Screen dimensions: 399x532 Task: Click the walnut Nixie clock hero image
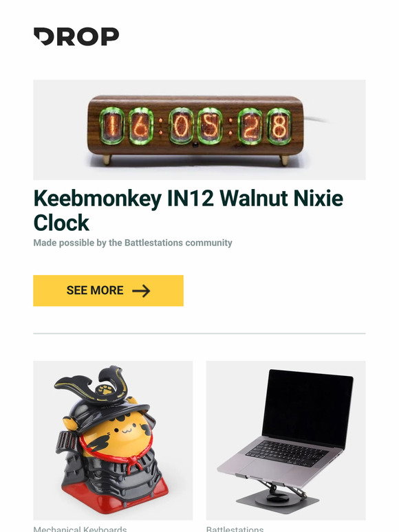click(199, 130)
